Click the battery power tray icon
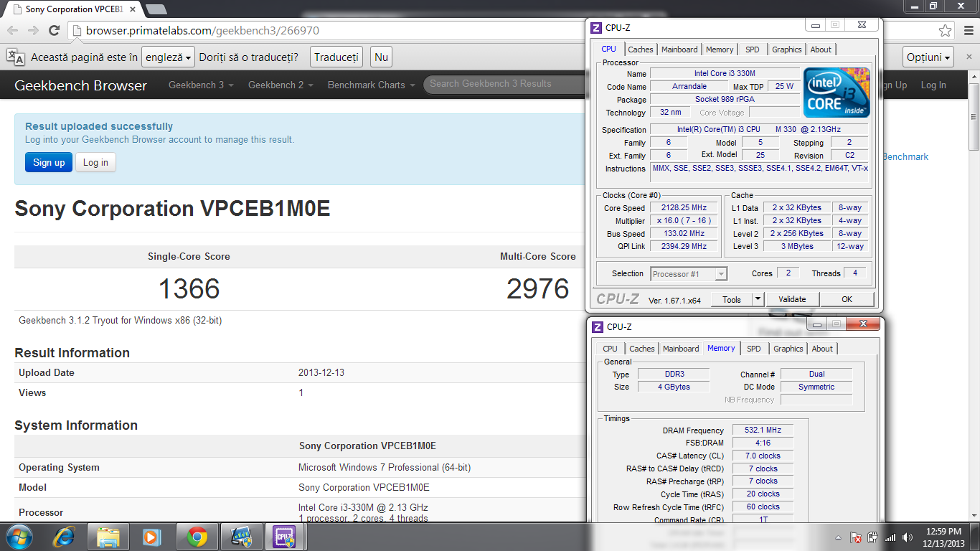Viewport: 980px width, 551px height. [x=873, y=537]
